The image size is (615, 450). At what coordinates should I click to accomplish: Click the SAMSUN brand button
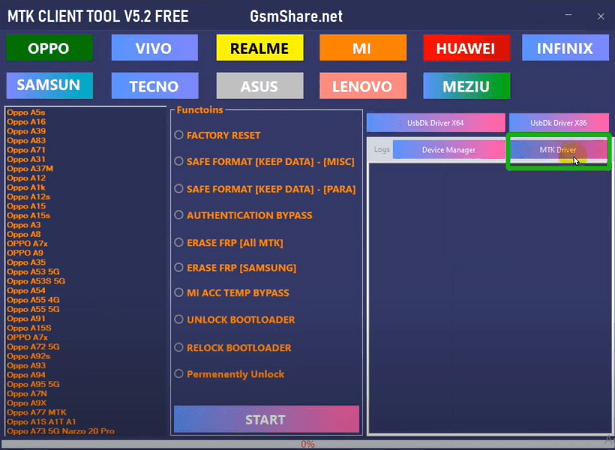point(49,86)
